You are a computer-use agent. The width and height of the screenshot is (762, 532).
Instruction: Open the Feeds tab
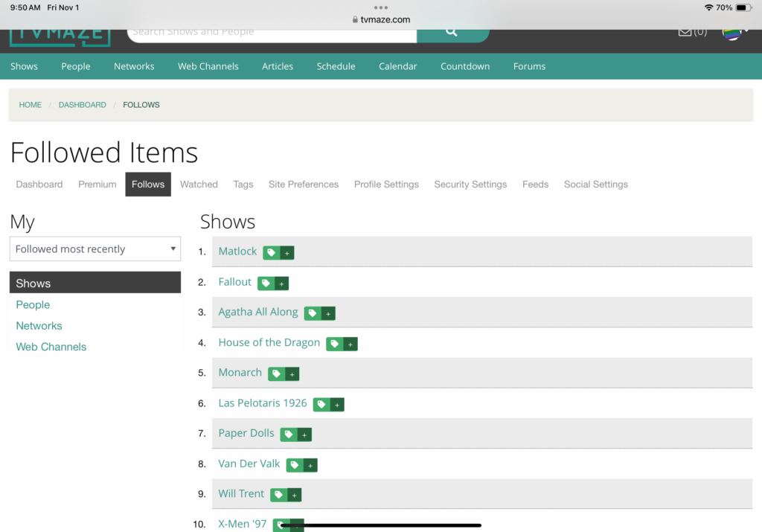pos(536,184)
